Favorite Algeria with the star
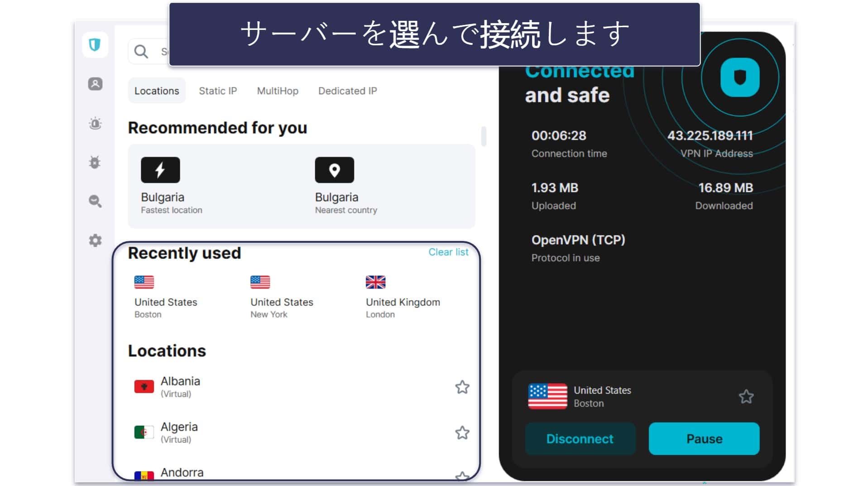Image resolution: width=868 pixels, height=486 pixels. pyautogui.click(x=462, y=433)
